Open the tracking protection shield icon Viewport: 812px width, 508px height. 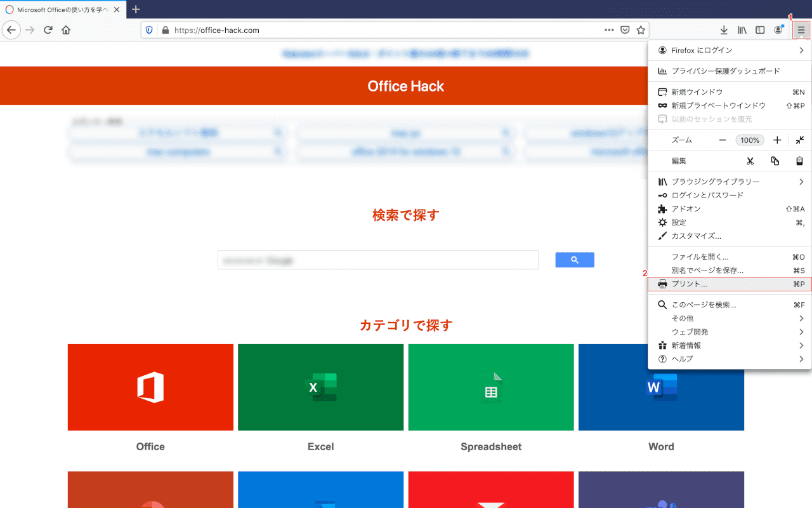[150, 30]
